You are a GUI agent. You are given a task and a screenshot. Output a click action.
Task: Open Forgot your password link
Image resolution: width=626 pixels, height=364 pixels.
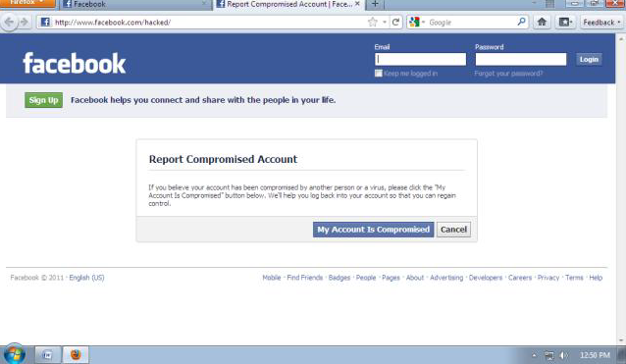click(x=508, y=74)
